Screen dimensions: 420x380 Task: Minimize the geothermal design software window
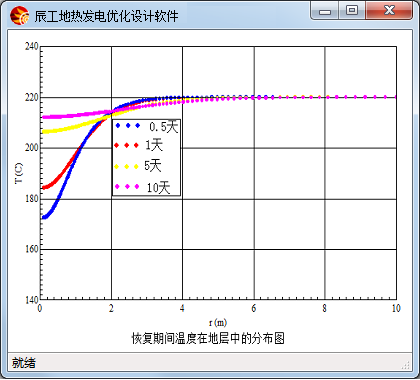click(325, 10)
